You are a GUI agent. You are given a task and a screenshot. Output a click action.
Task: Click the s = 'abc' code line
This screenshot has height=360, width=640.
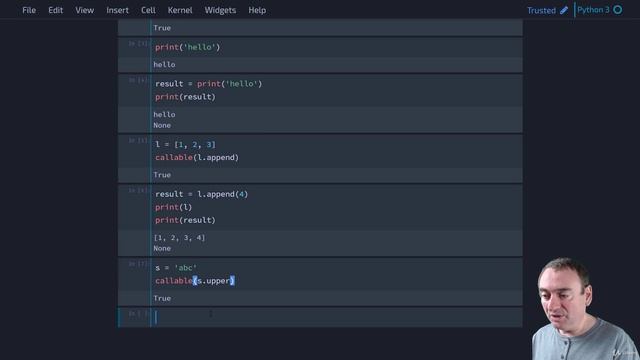[176, 268]
